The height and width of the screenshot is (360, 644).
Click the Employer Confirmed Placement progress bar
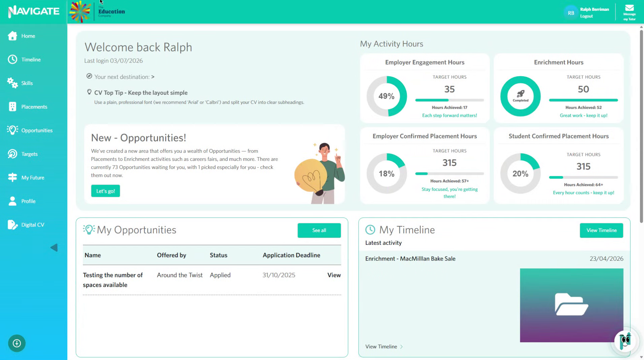pos(449,174)
